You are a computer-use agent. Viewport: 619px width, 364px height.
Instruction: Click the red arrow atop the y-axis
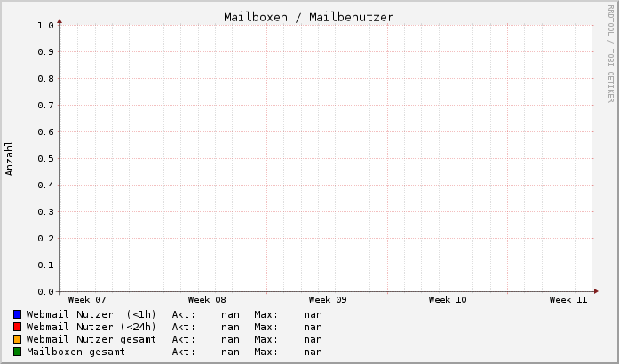tap(60, 20)
